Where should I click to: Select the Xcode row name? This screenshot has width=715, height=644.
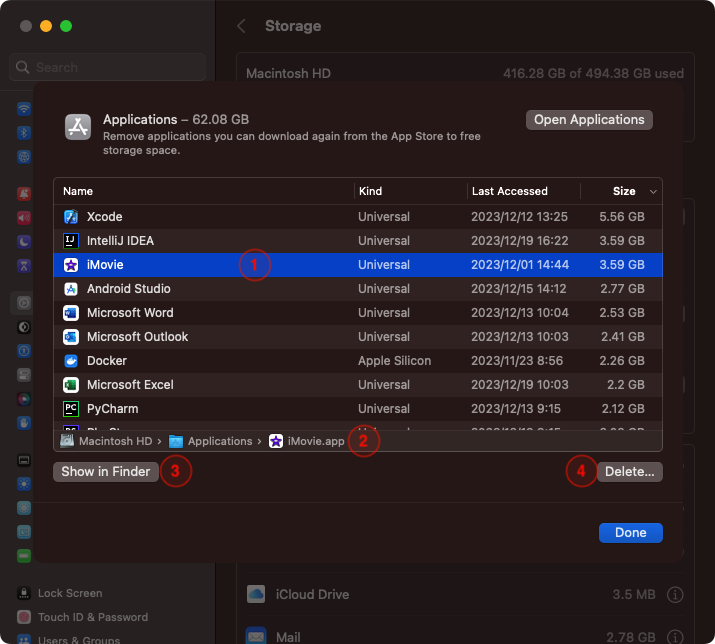point(104,217)
